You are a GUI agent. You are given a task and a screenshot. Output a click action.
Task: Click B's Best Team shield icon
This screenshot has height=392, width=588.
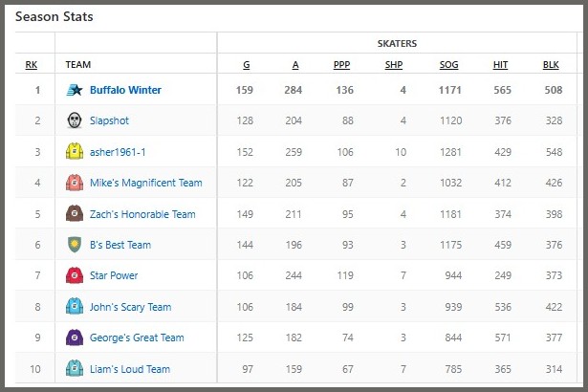pos(75,245)
